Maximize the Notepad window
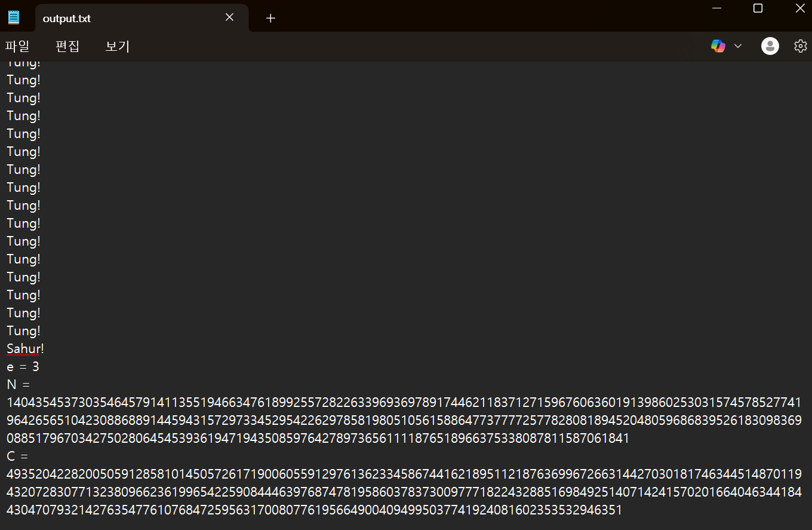The image size is (812, 530). (758, 8)
